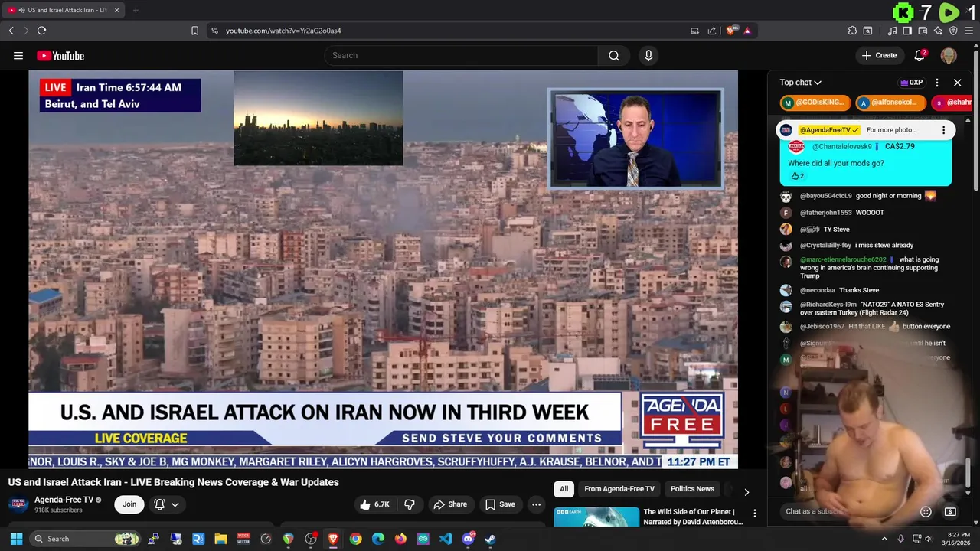Click the Super Chat button in chat input

pos(950,512)
